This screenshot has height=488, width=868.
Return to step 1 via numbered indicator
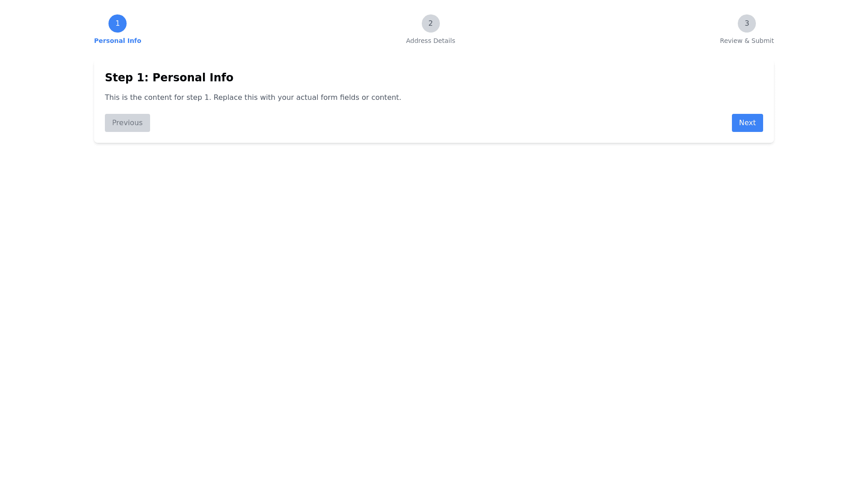(x=118, y=23)
